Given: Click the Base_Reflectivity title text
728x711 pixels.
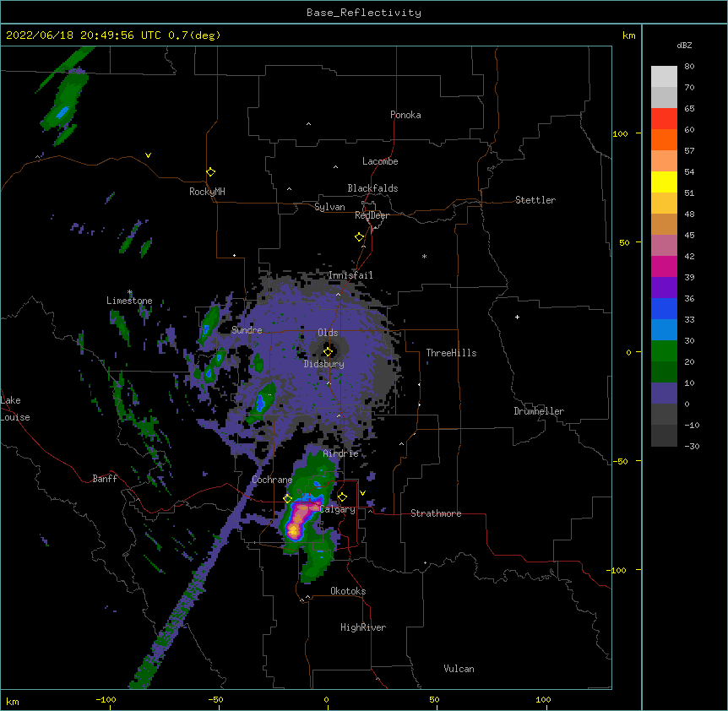Looking at the screenshot, I should click(363, 13).
